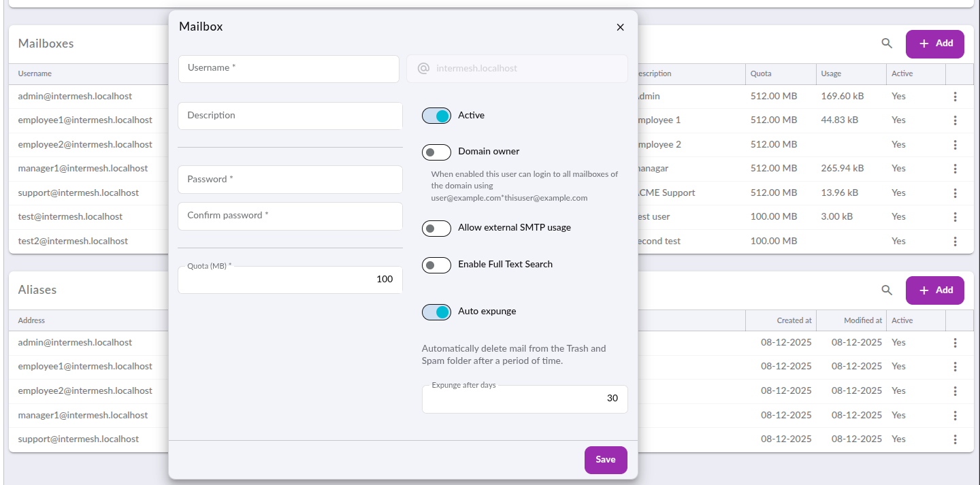Open more options for support alias row
The width and height of the screenshot is (980, 485).
point(955,439)
